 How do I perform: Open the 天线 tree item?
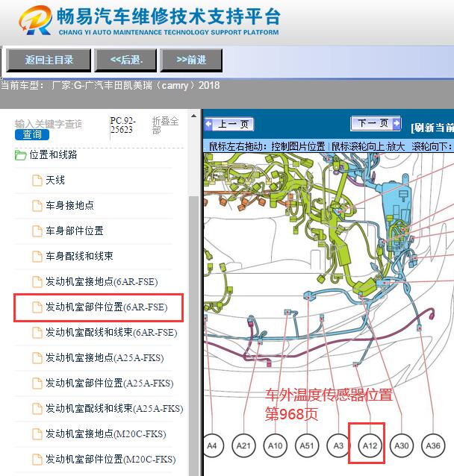pyautogui.click(x=55, y=180)
